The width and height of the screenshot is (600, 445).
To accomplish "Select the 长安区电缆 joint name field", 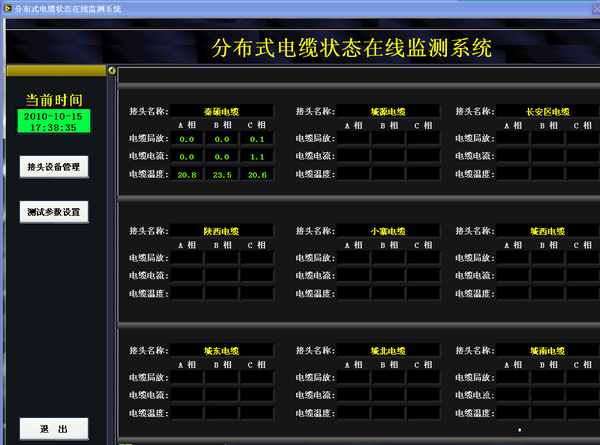I will pyautogui.click(x=547, y=111).
